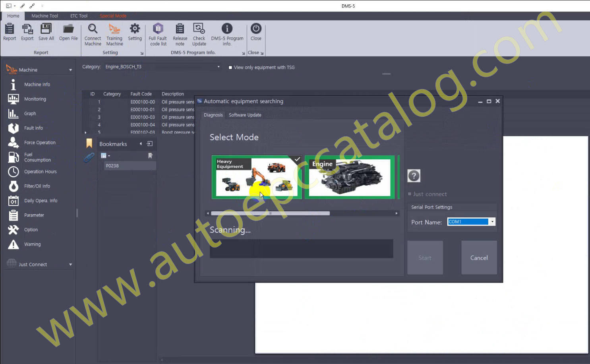The image size is (590, 364).
Task: Collapse the Machine sidebar section
Action: [70, 70]
